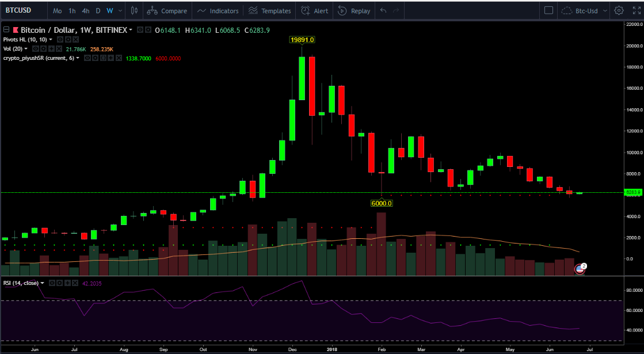Click the C6283.9 close value in legend
644x354 pixels.
(257, 30)
